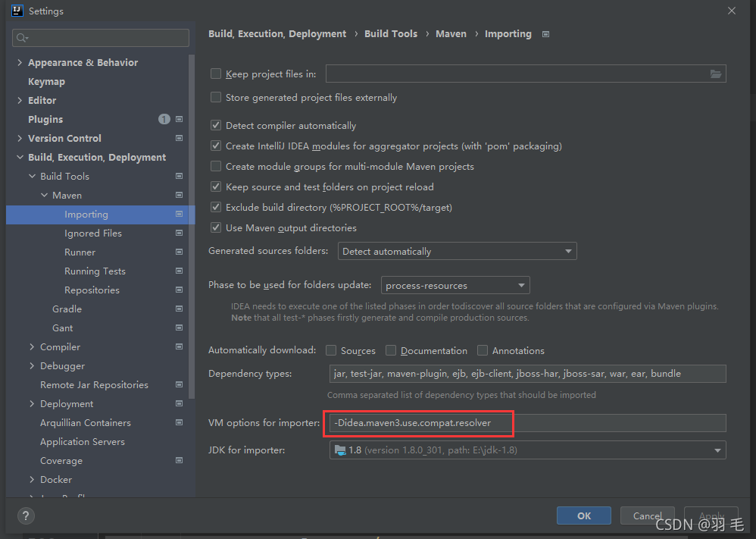Click the project-level icon on Maven row
Image resolution: width=756 pixels, height=539 pixels.
(x=180, y=195)
